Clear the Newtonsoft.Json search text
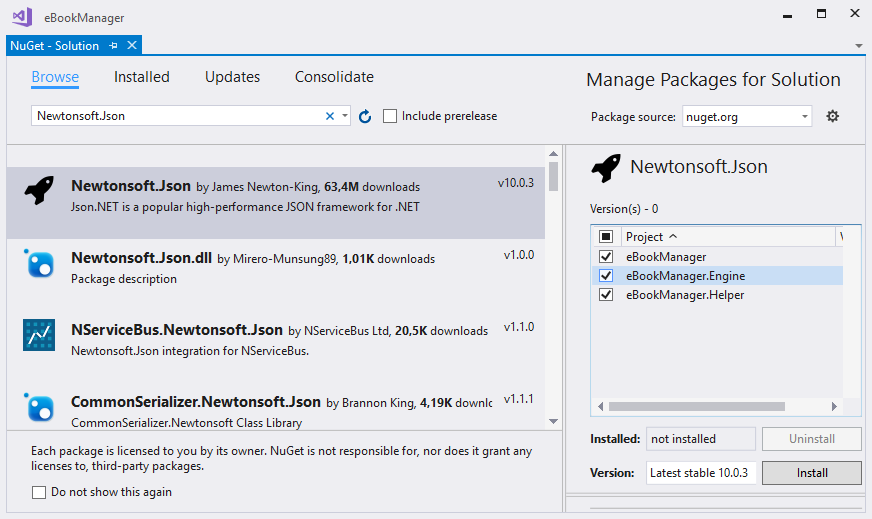The height and width of the screenshot is (519, 872). tap(330, 116)
